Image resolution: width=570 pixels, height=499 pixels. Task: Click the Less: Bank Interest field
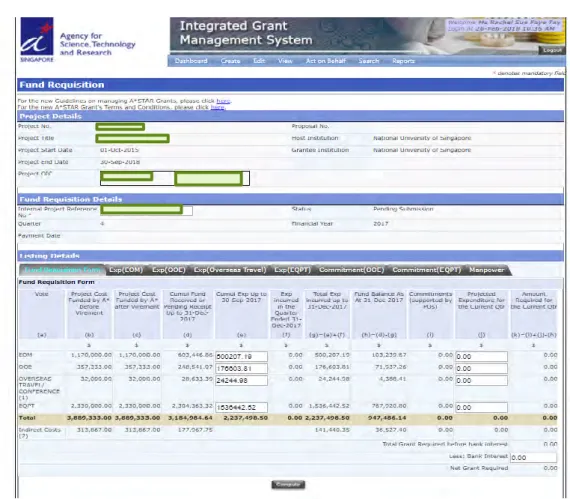tap(533, 458)
